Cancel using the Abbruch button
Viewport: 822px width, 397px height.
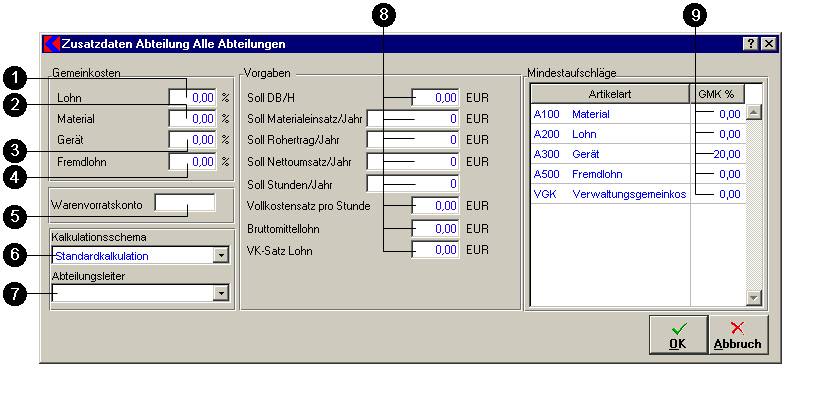click(x=738, y=335)
